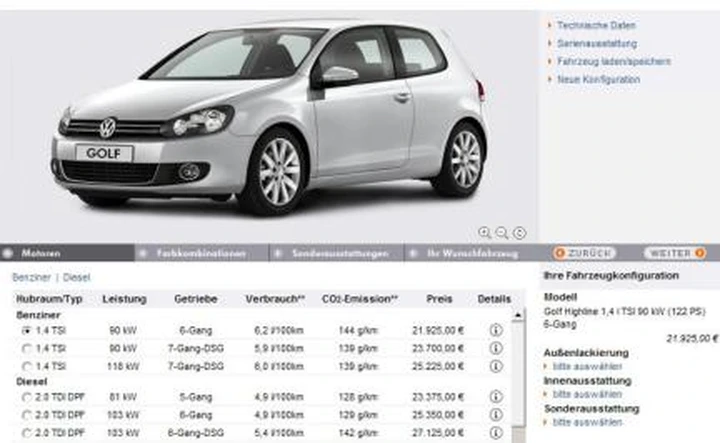Choose Außenlackierung via bitte auswählen

[587, 366]
